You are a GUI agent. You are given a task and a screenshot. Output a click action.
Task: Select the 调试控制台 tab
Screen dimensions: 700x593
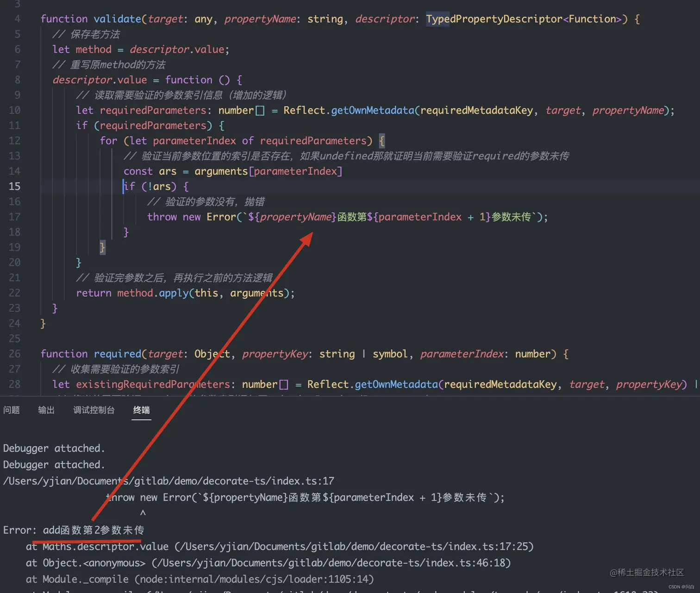[x=94, y=410]
